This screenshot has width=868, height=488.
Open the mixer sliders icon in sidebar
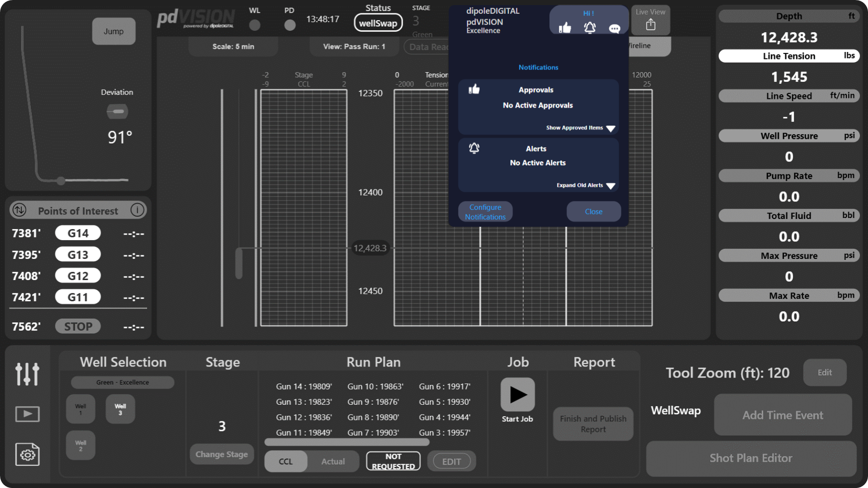point(27,373)
